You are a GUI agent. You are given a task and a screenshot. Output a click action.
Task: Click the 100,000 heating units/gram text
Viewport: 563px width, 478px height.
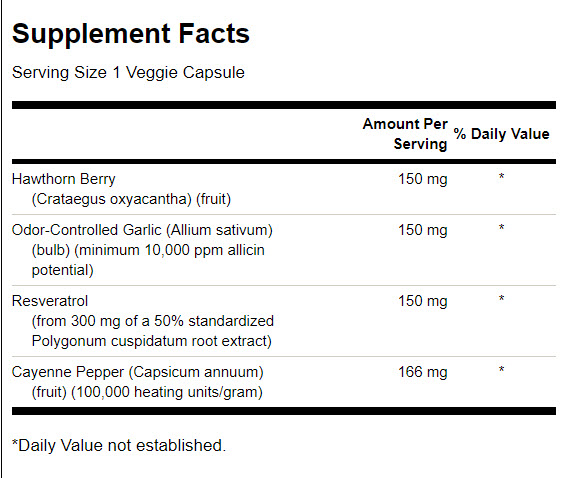click(167, 392)
